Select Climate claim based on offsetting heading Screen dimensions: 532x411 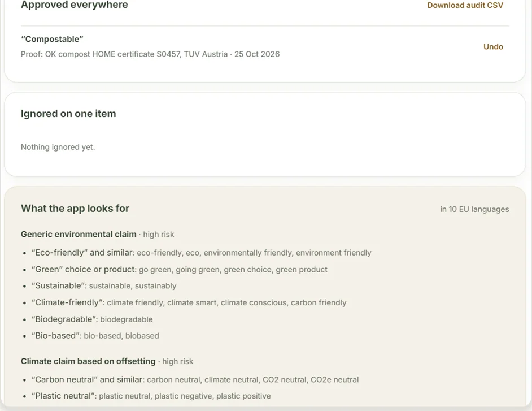(x=88, y=361)
